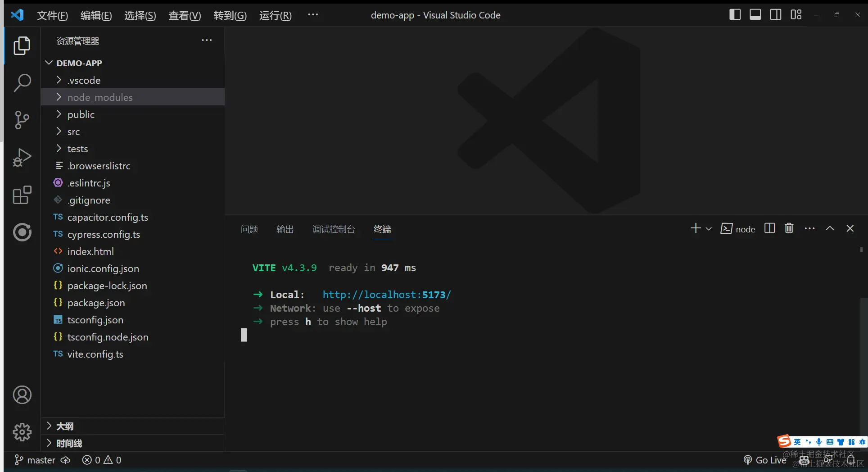Image resolution: width=868 pixels, height=472 pixels.
Task: Click the master branch status item
Action: pyautogui.click(x=35, y=460)
